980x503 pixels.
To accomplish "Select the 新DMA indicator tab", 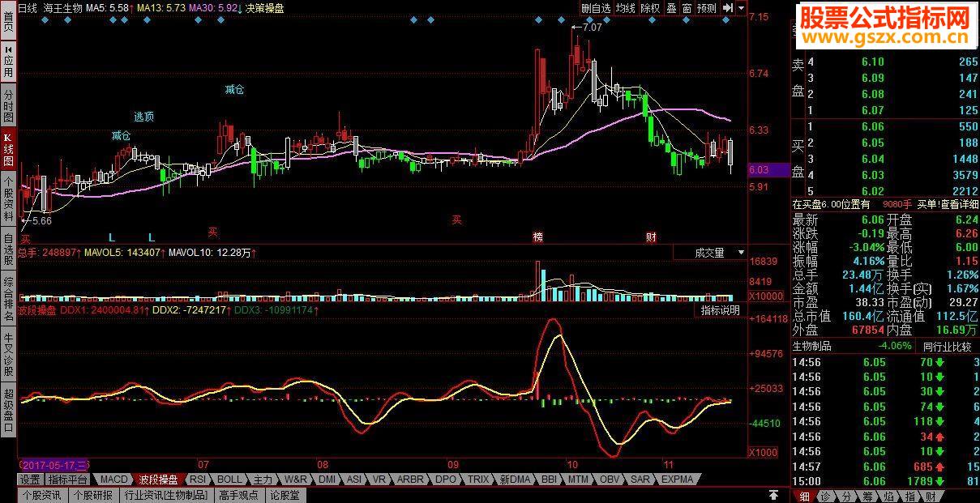I will [x=516, y=480].
